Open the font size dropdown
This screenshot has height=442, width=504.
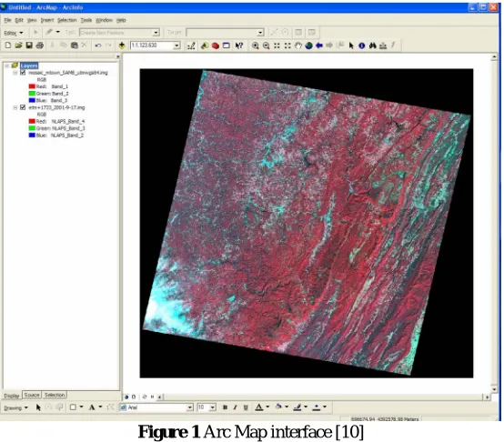click(x=213, y=407)
